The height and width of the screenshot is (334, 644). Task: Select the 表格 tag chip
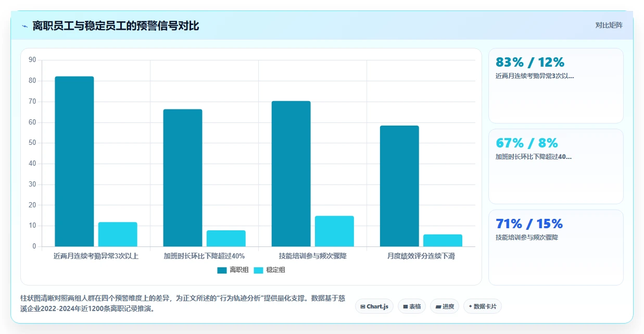pyautogui.click(x=412, y=306)
